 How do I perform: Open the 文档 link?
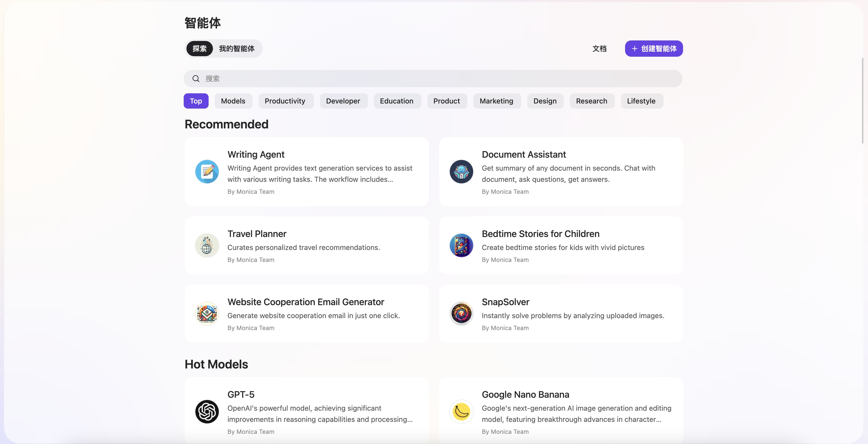click(599, 49)
